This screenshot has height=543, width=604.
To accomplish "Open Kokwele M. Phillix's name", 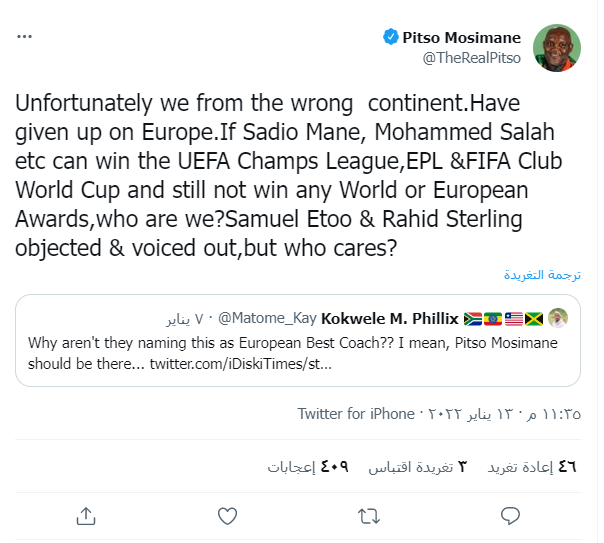I will click(390, 319).
